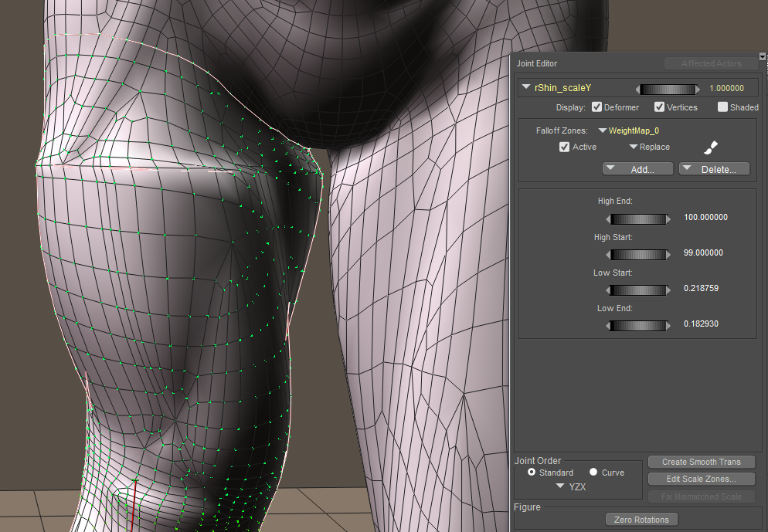Expand the Replace mode dropdown

(x=633, y=147)
